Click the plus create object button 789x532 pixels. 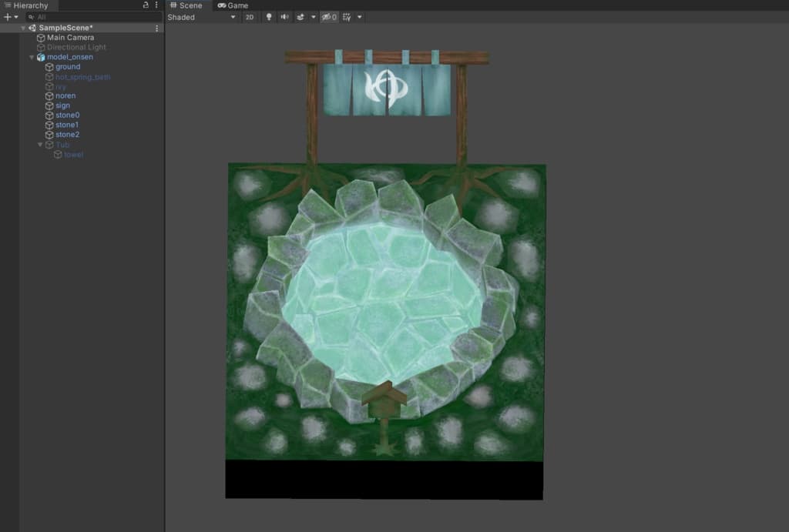(x=8, y=17)
